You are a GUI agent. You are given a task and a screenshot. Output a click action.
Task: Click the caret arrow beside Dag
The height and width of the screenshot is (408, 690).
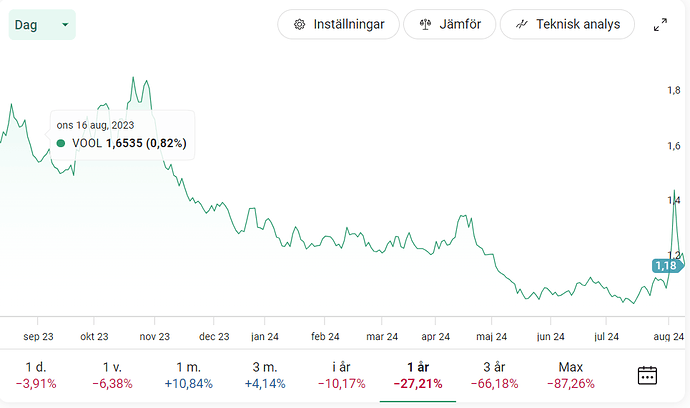(x=65, y=25)
